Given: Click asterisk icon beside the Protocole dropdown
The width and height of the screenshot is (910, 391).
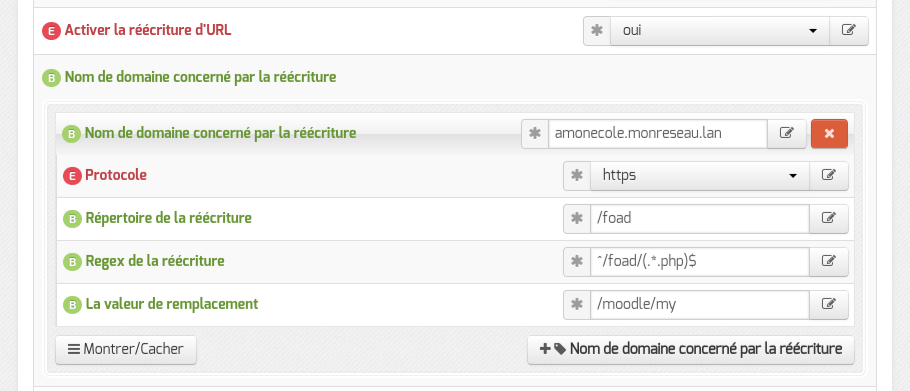Looking at the screenshot, I should [x=577, y=176].
